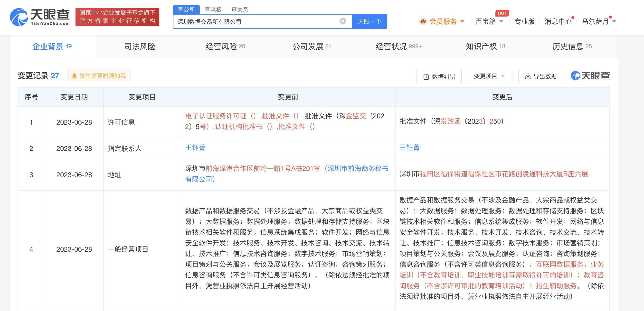Click the TianYanCha logo in the header
This screenshot has width=644, height=311.
[40, 17]
